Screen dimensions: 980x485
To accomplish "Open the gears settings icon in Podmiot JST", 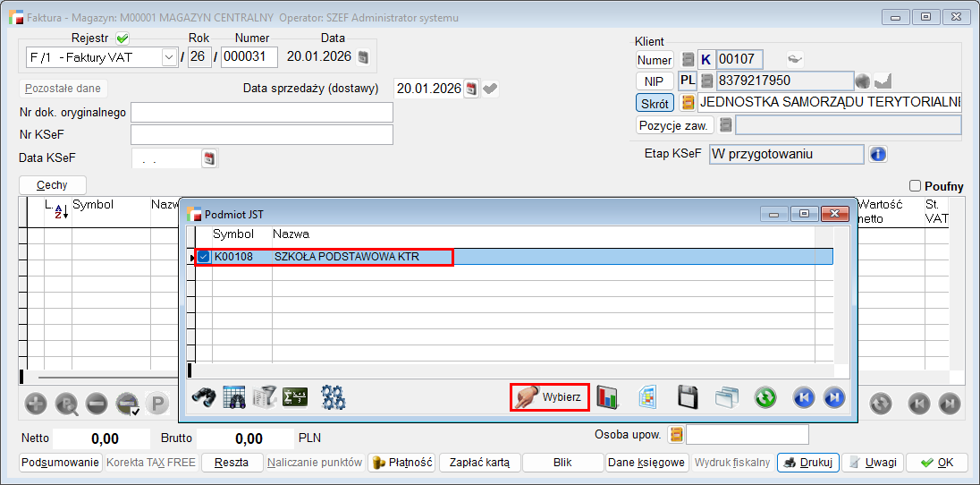I will tap(334, 396).
